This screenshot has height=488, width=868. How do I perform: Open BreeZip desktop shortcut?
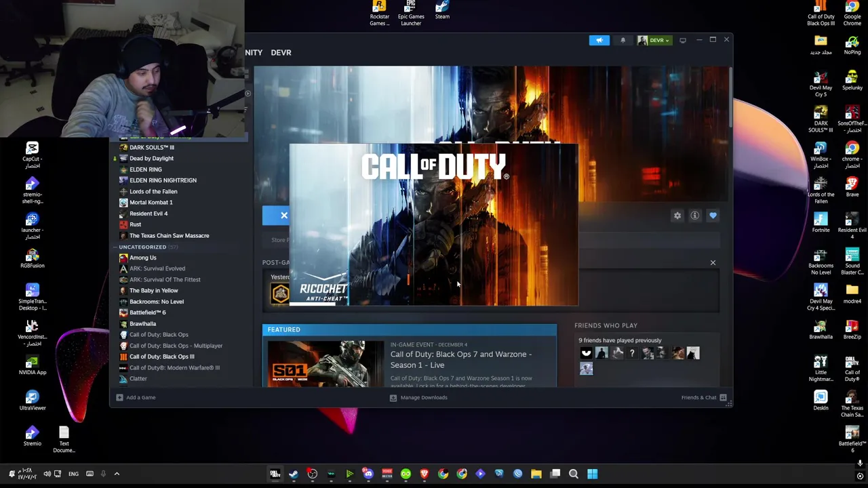[852, 330]
